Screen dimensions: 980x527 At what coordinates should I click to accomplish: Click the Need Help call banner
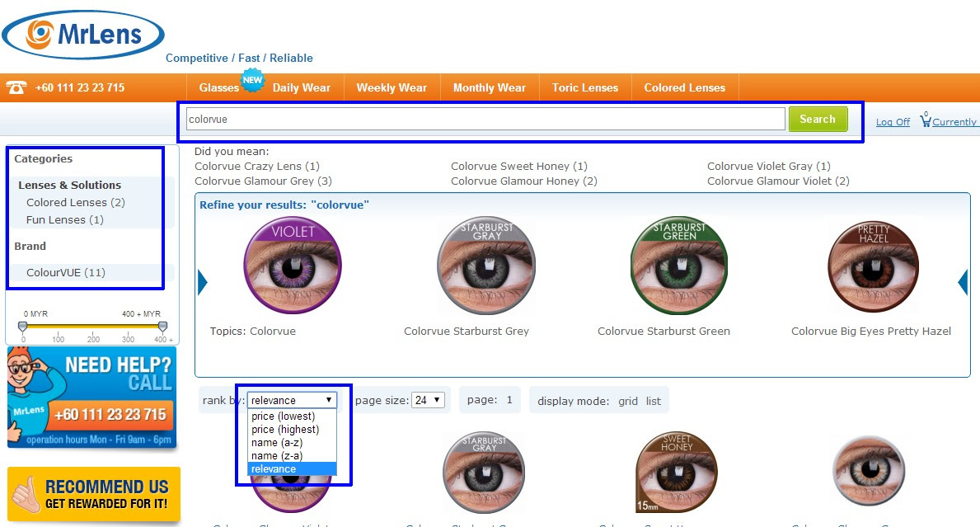pos(91,398)
